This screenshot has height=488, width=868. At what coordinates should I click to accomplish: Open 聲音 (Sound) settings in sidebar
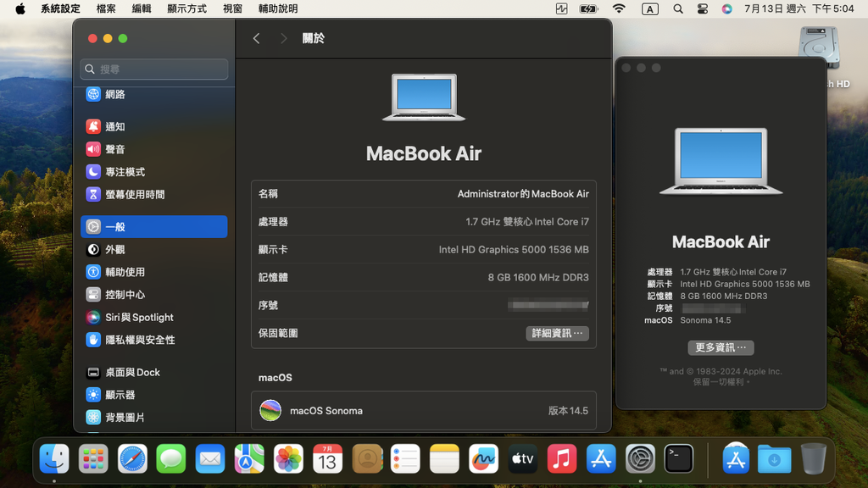[154, 149]
